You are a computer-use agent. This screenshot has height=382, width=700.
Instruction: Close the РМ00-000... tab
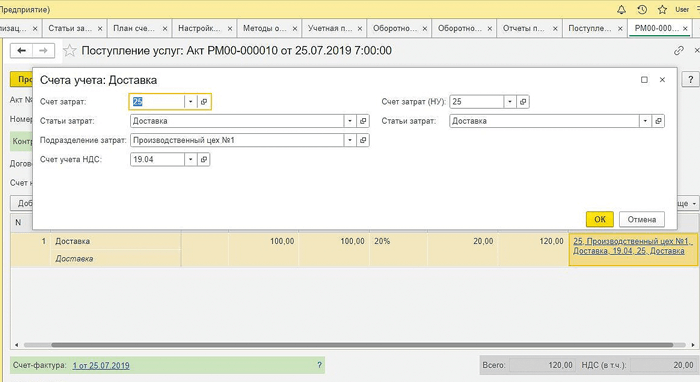[x=685, y=29]
